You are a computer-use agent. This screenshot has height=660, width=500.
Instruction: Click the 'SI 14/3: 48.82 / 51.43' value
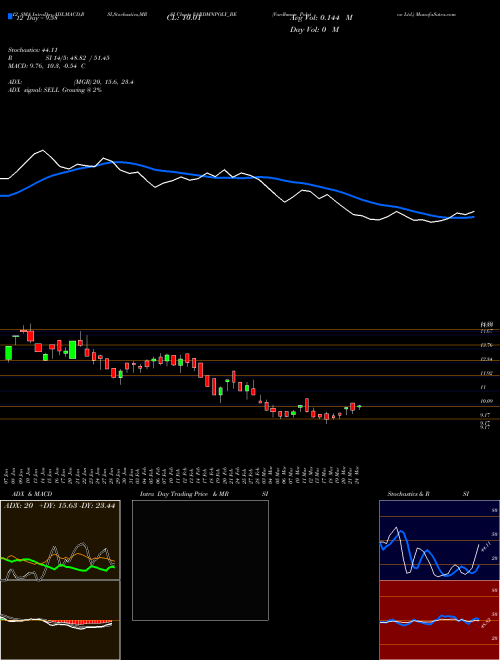[77, 58]
